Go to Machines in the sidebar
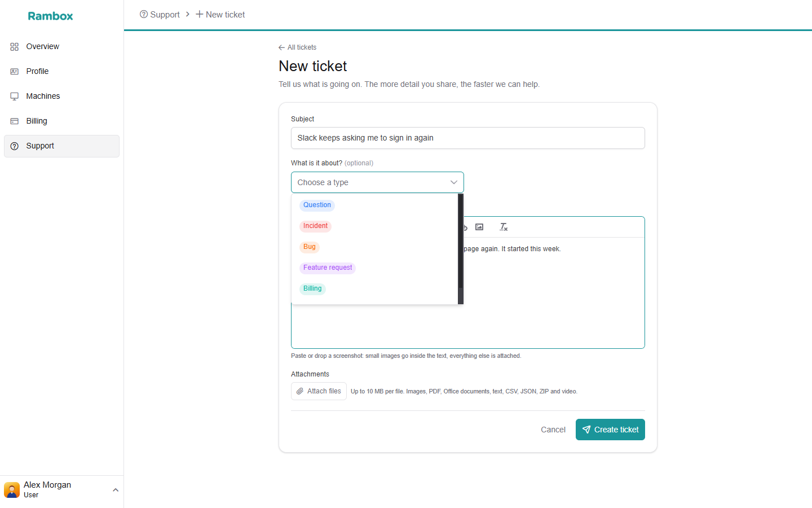Image resolution: width=812 pixels, height=508 pixels. 61,97
